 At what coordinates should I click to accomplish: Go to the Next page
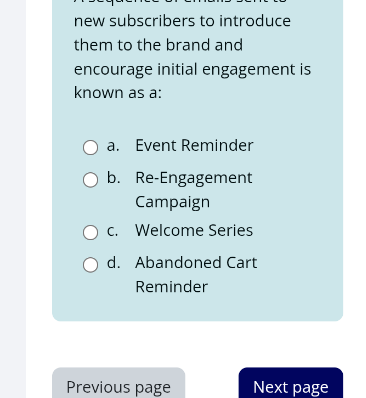[x=291, y=383]
